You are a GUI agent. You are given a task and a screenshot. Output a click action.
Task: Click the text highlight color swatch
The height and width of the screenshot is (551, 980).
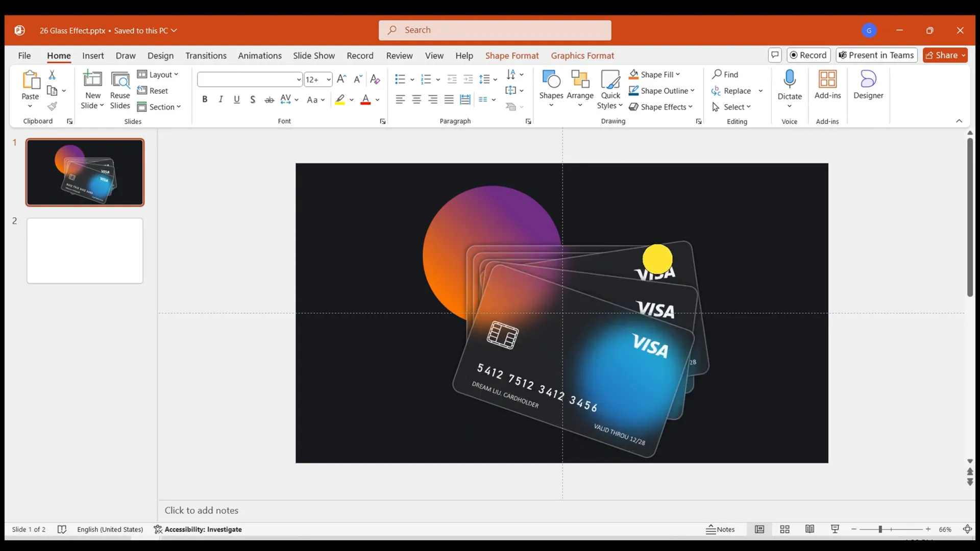pos(340,99)
